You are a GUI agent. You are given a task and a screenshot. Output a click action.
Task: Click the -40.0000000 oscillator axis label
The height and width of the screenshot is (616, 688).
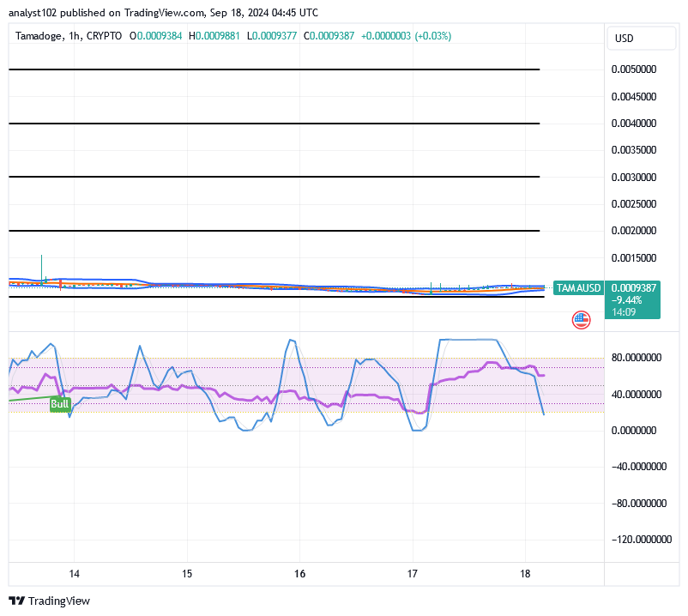pos(639,467)
